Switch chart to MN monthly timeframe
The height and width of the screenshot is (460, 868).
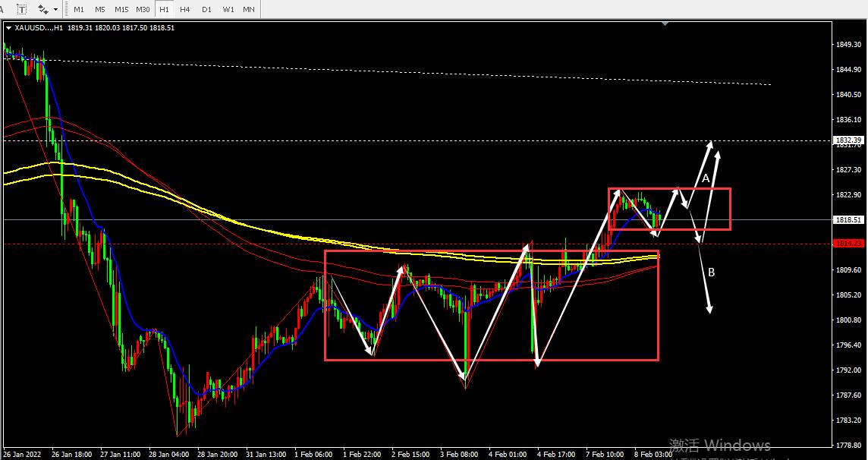pyautogui.click(x=249, y=9)
